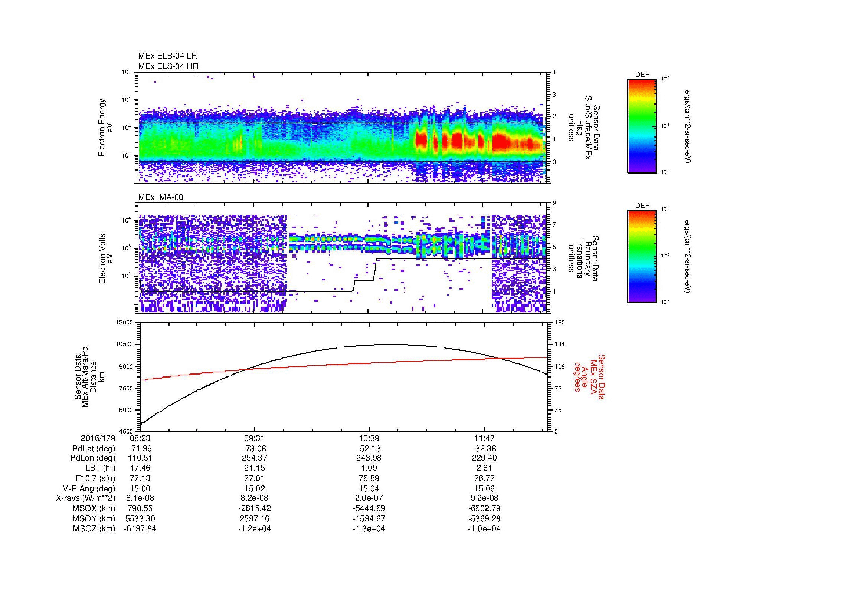Click the time tick '08:23'
This screenshot has height=613, width=868.
(x=140, y=438)
